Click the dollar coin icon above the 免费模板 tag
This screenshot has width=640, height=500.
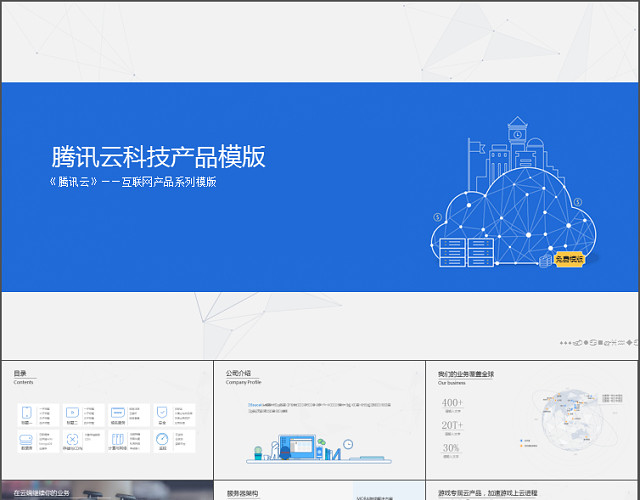[x=578, y=202]
